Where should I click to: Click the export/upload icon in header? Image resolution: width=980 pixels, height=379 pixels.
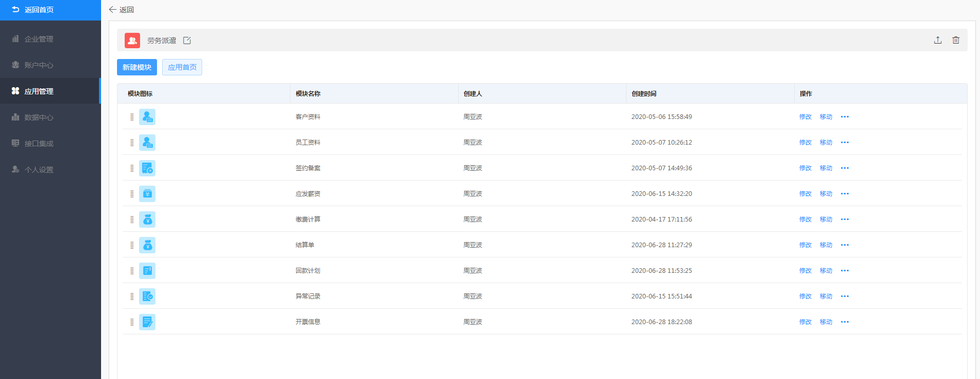point(938,40)
